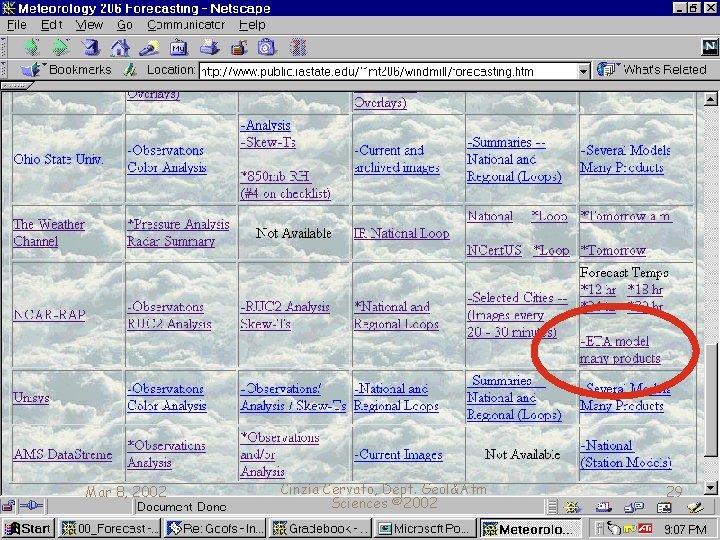The image size is (720, 540).
Task: Collapse the navigation toolbar with its left handle
Action: pyautogui.click(x=4, y=47)
